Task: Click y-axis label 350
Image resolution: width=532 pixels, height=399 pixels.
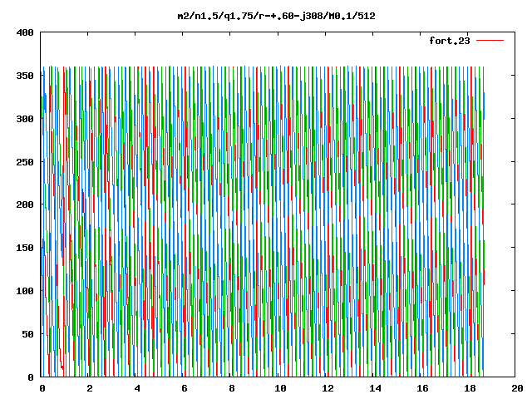Action: click(25, 76)
